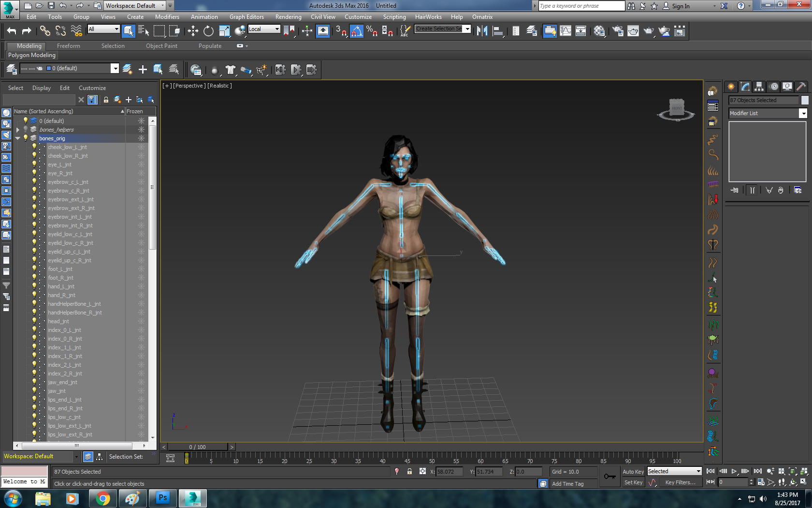Viewport: 812px width, 508px height.
Task: Open the Create Selection Set dropdown
Action: pyautogui.click(x=443, y=29)
